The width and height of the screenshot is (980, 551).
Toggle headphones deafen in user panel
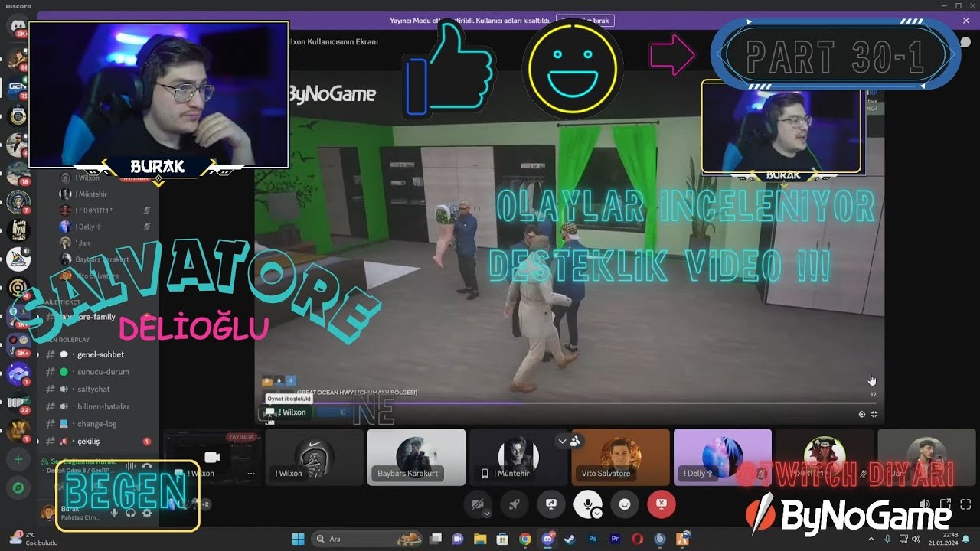click(x=131, y=512)
